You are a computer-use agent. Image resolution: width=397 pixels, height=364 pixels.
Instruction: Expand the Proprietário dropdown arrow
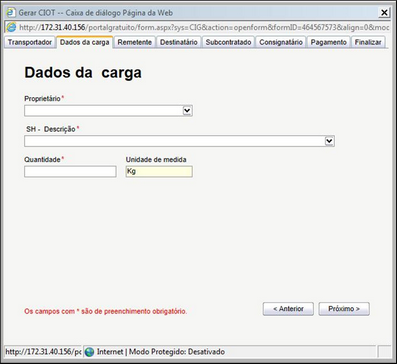[x=187, y=111]
